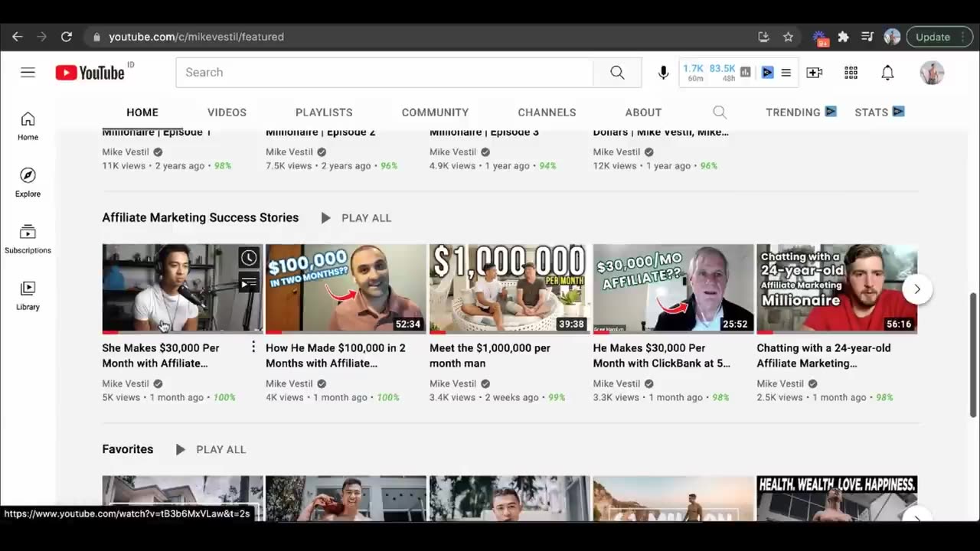Open the Favorites section heading
Screen dimensions: 980x551
128,450
